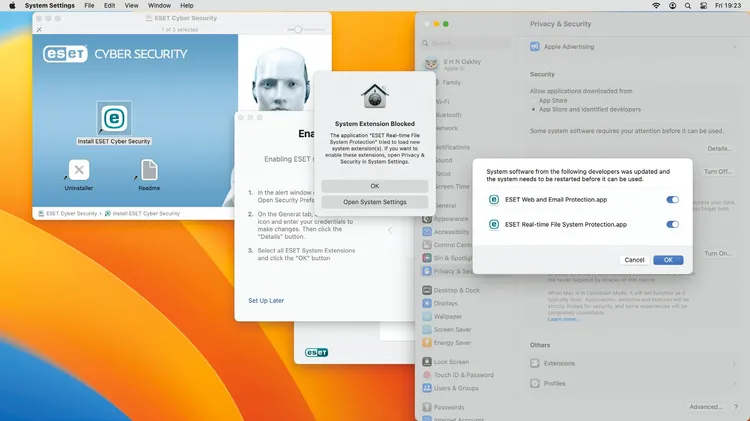Expand the Profiles row chevron

[x=734, y=383]
